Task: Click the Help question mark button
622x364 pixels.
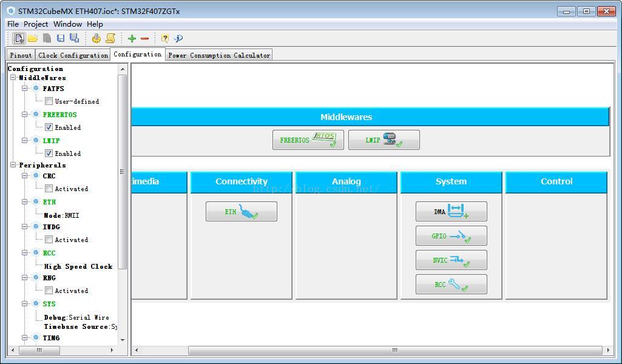Action: click(x=165, y=38)
